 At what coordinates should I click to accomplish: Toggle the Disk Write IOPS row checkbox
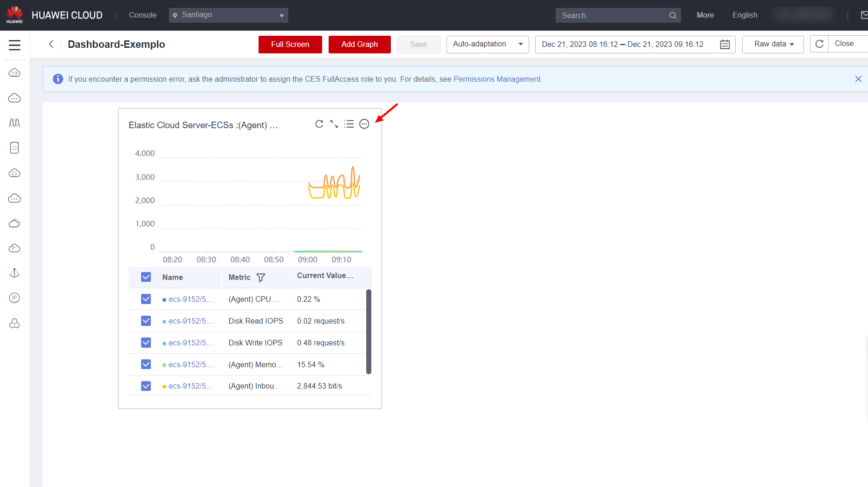[146, 343]
